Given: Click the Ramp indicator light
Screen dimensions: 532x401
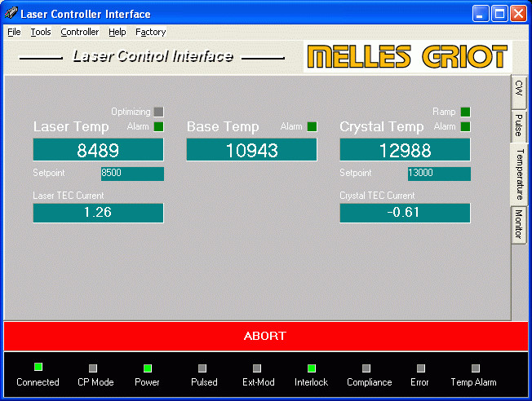Looking at the screenshot, I should point(465,112).
